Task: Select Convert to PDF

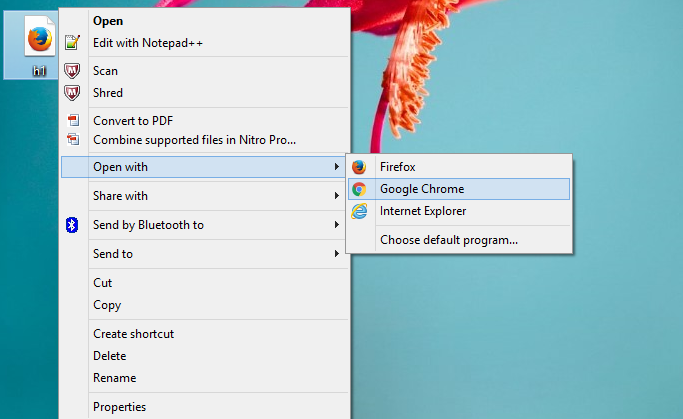Action: coord(205,121)
